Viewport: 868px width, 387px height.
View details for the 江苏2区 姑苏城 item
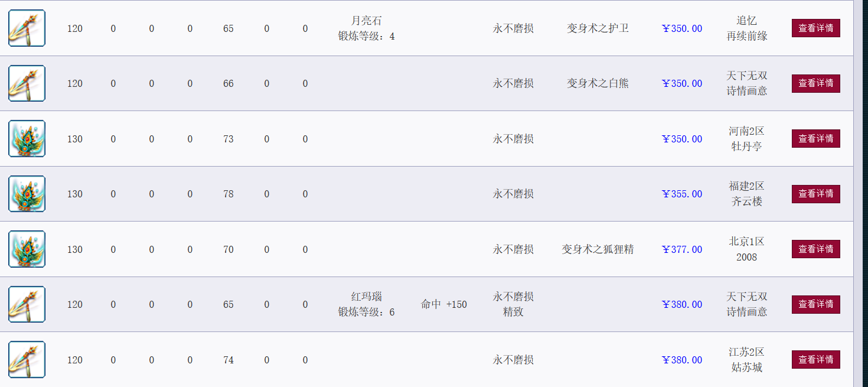(815, 360)
